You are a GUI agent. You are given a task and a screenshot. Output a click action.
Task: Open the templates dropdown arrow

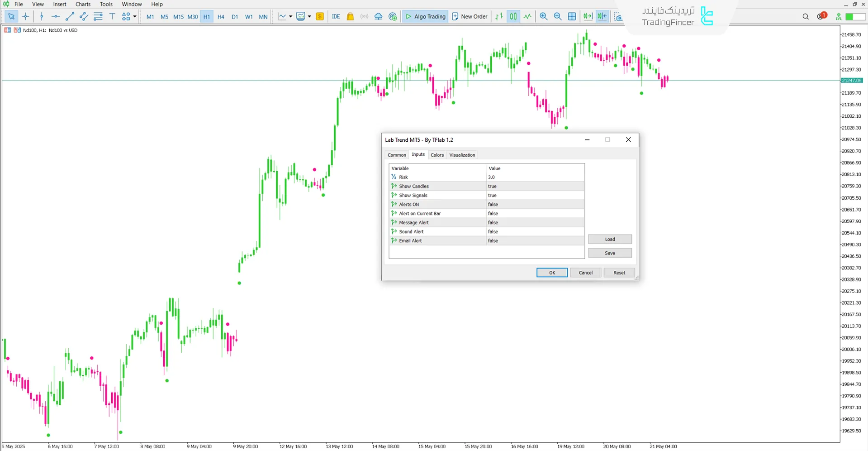point(309,17)
